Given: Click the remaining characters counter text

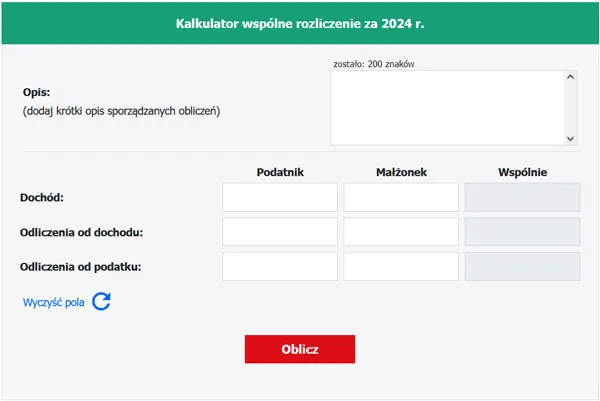Looking at the screenshot, I should (x=373, y=64).
